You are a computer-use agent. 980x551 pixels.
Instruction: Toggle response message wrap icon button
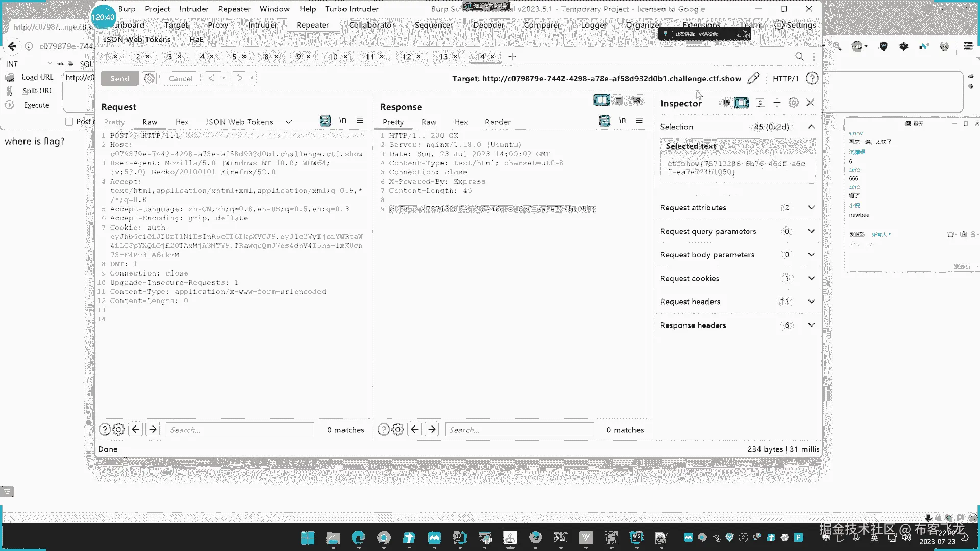tap(604, 121)
